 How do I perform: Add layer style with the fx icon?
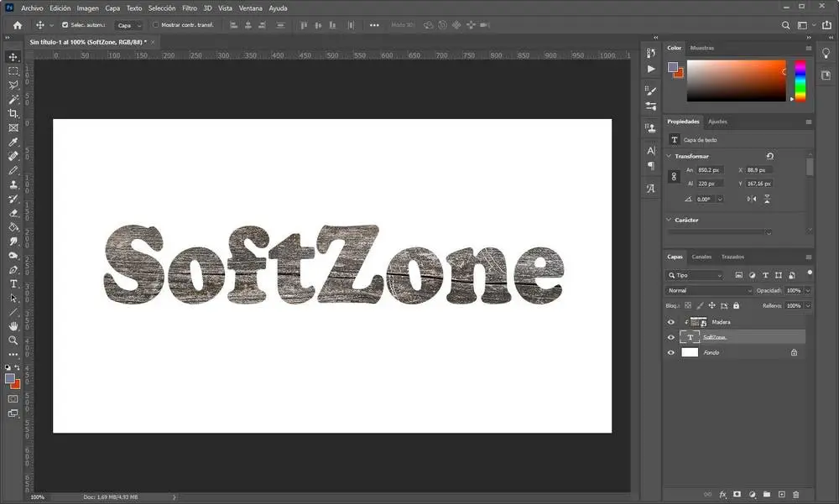pos(723,495)
